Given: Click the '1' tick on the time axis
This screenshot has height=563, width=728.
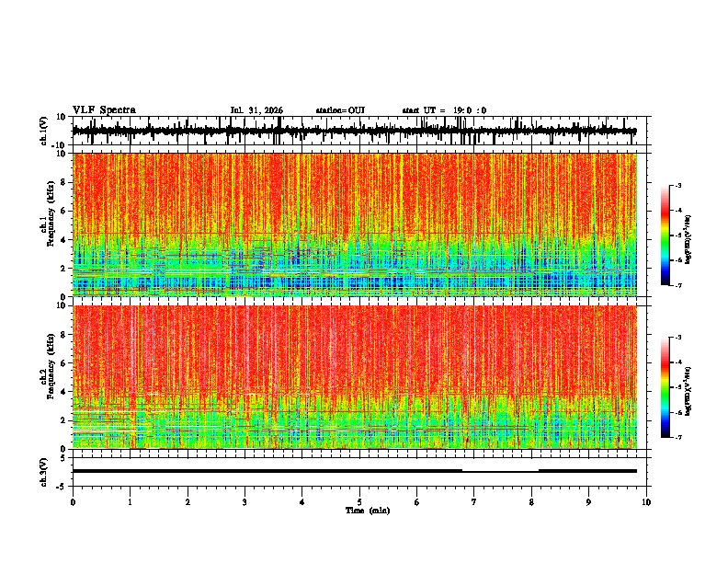Looking at the screenshot, I should pyautogui.click(x=130, y=502).
